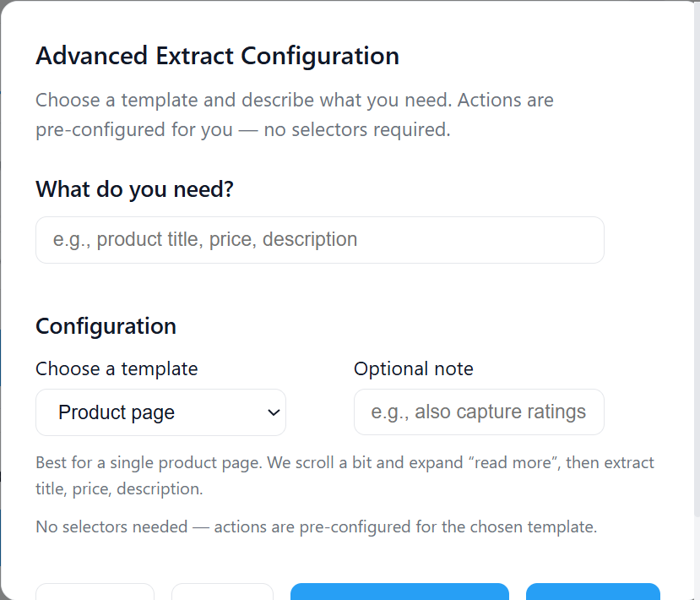Click the 'title, price, description.' hint line
Screen dimensions: 700x600
coord(119,488)
